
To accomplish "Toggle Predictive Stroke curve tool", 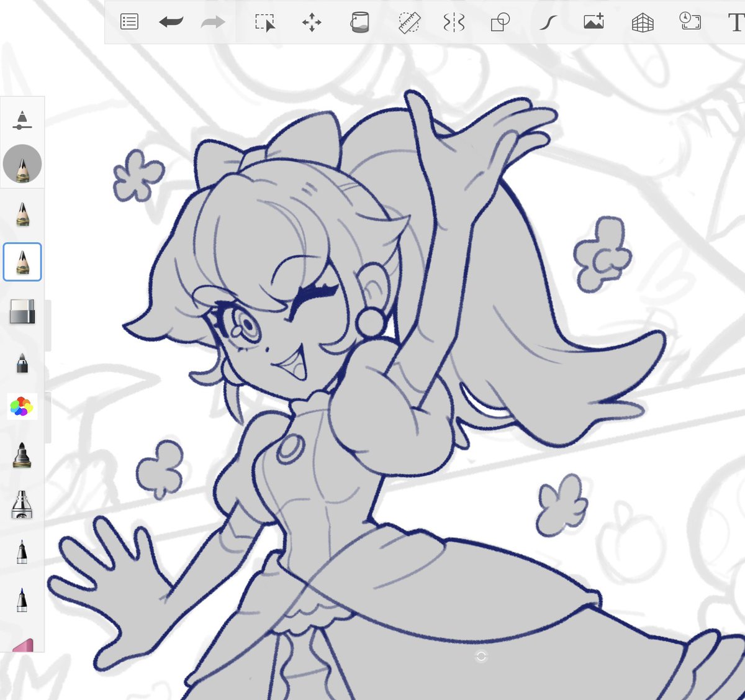I will [547, 23].
